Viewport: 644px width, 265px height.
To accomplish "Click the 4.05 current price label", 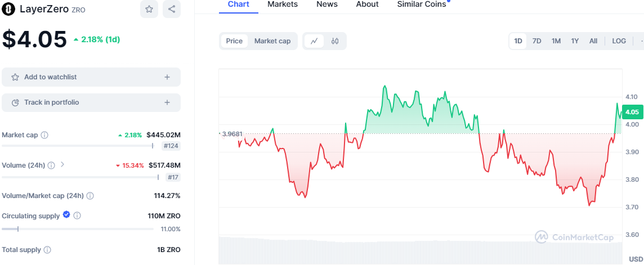I will pyautogui.click(x=632, y=111).
